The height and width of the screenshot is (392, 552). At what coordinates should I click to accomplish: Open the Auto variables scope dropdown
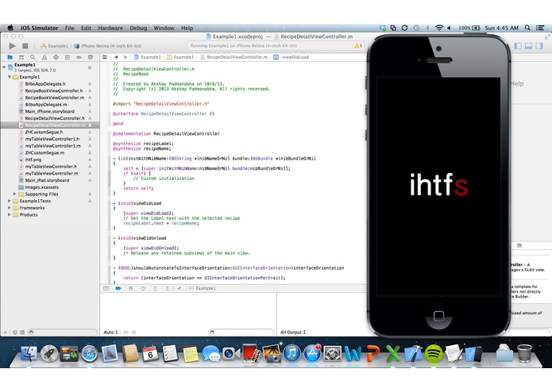[x=110, y=332]
